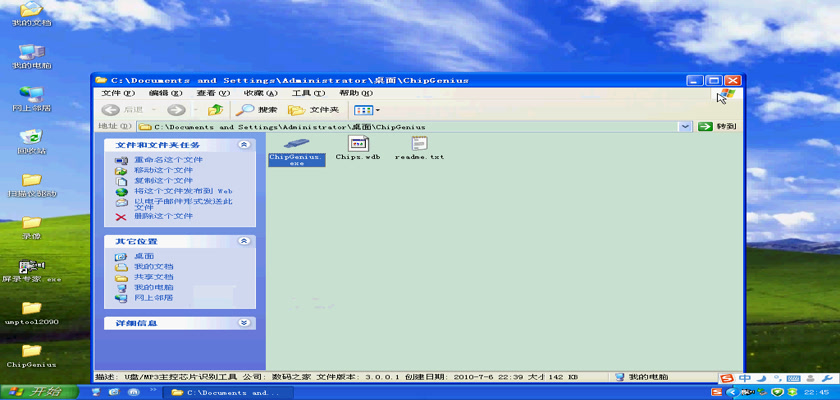840x400 pixels.
Task: Click the Back (后退) arrow button
Action: click(110, 110)
